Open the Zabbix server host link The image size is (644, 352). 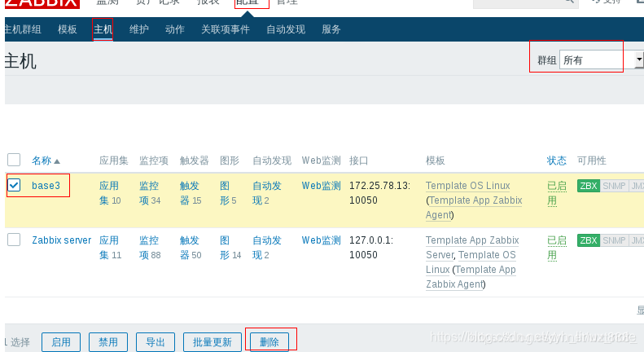(x=62, y=240)
